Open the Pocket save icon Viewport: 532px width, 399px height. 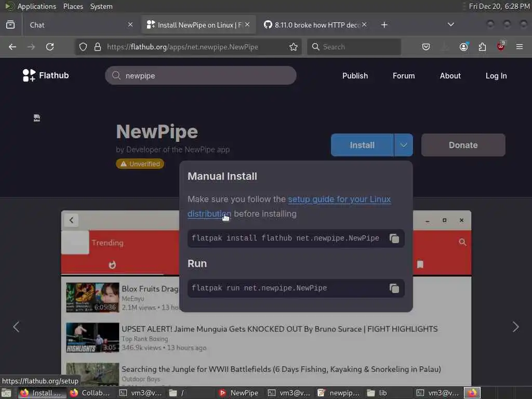pos(426,47)
